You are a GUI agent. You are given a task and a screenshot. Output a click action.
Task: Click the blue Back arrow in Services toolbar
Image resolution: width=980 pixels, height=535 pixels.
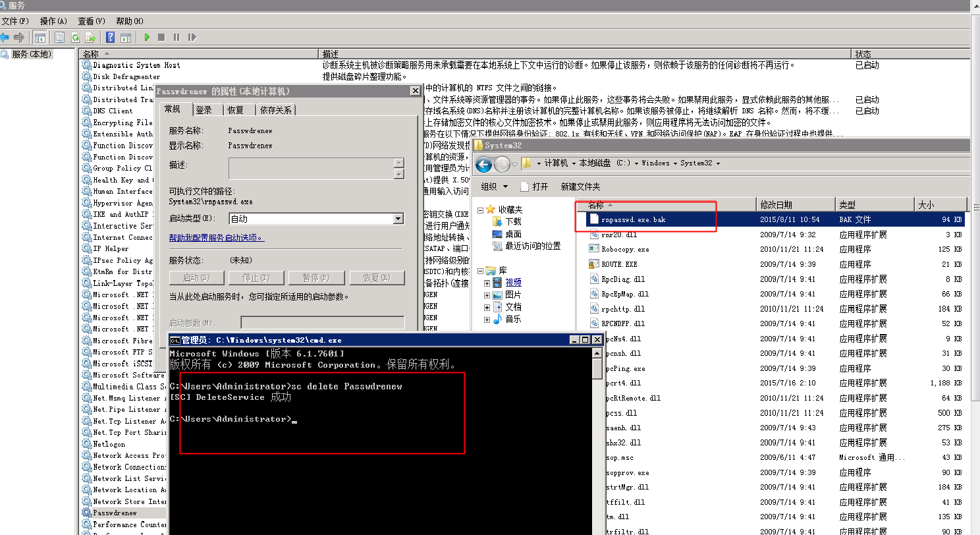pos(5,38)
